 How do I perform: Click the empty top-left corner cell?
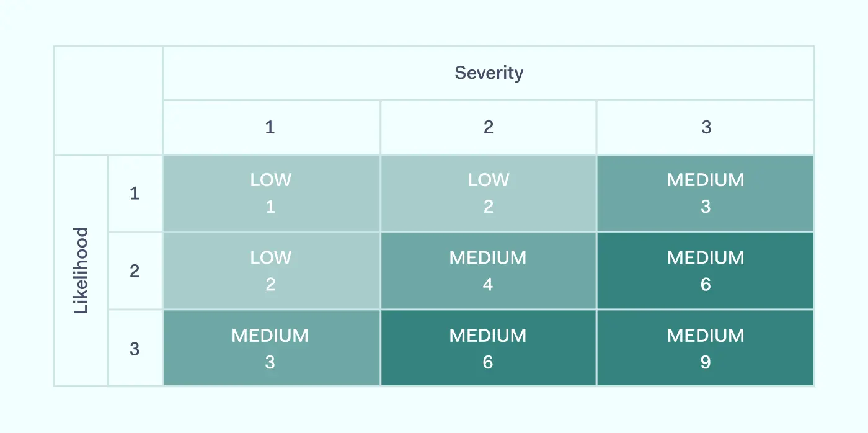coord(108,100)
